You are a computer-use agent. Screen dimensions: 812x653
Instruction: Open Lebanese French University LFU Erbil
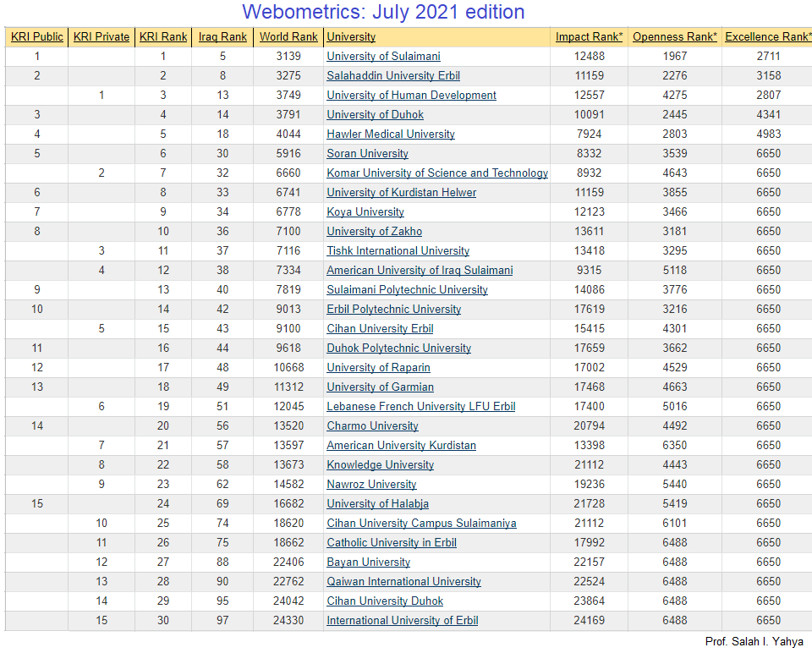(x=421, y=407)
